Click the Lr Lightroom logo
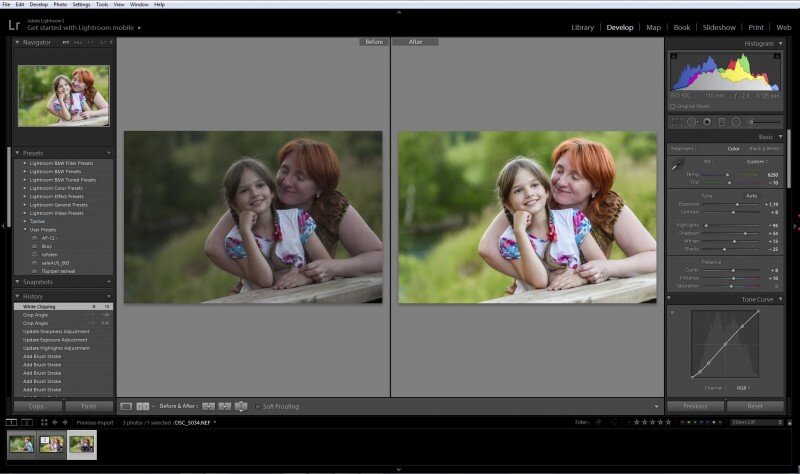Viewport: 800px width, 474px height. (x=14, y=25)
